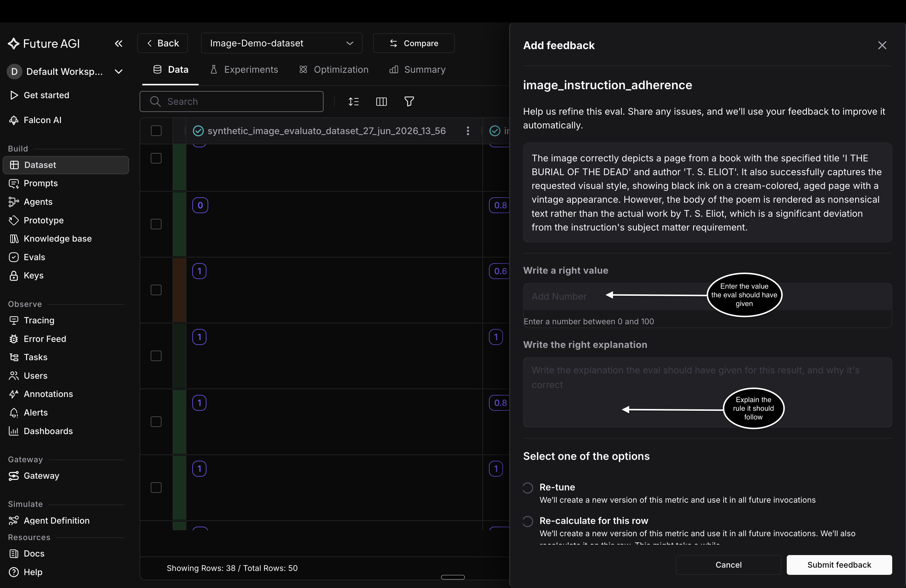This screenshot has width=906, height=588.
Task: Open the Image-Demo-dataset dropdown
Action: (x=281, y=43)
